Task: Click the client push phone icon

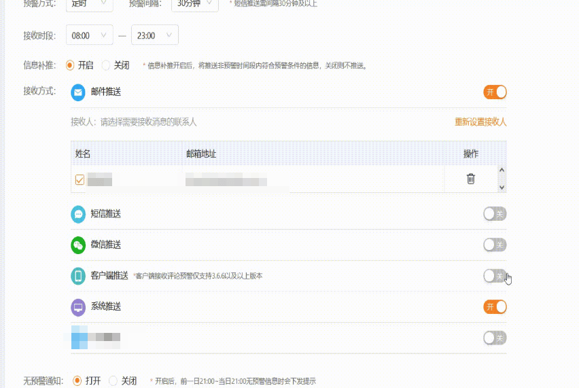Action: (x=78, y=276)
